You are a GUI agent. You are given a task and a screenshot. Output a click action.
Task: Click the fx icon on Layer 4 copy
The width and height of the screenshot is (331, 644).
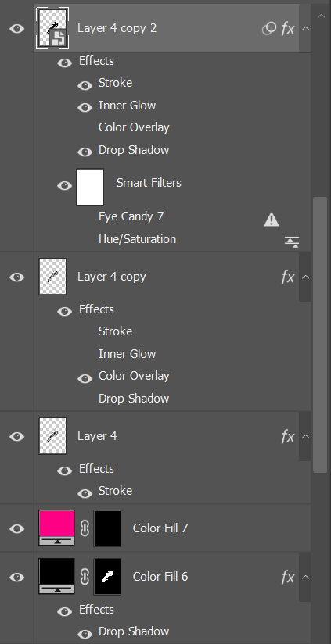[x=288, y=277]
